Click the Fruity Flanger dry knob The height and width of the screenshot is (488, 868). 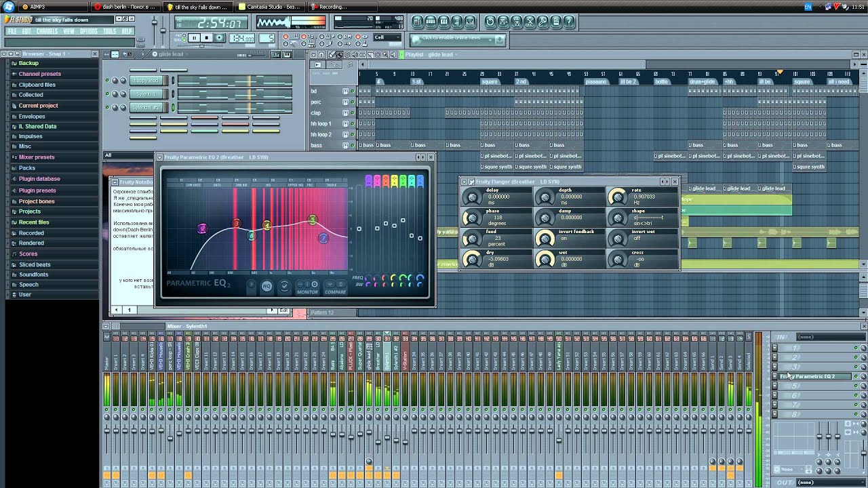click(x=472, y=259)
